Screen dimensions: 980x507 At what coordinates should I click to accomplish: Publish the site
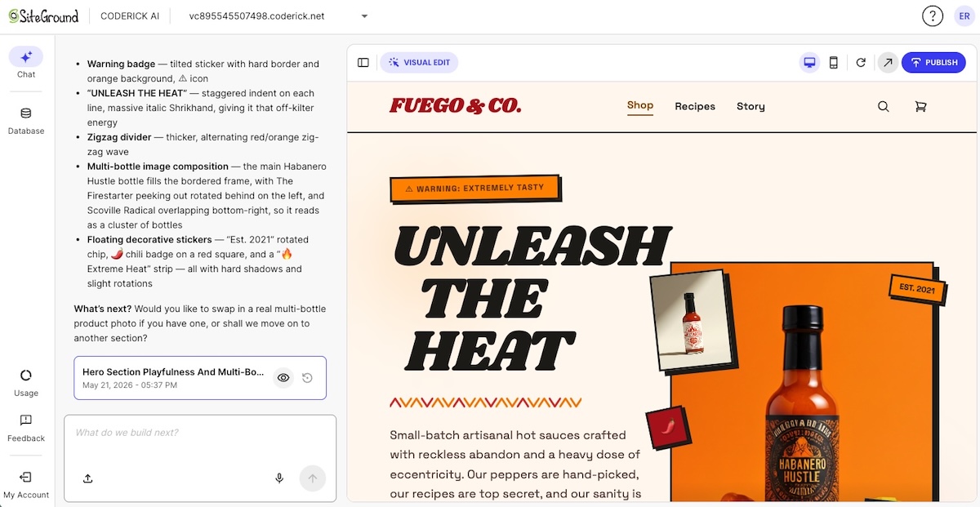tap(933, 63)
